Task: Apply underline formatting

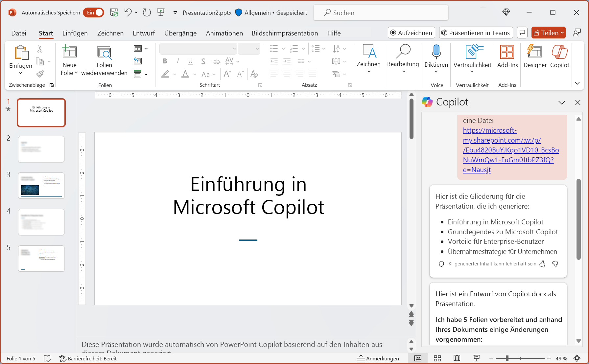Action: 190,61
